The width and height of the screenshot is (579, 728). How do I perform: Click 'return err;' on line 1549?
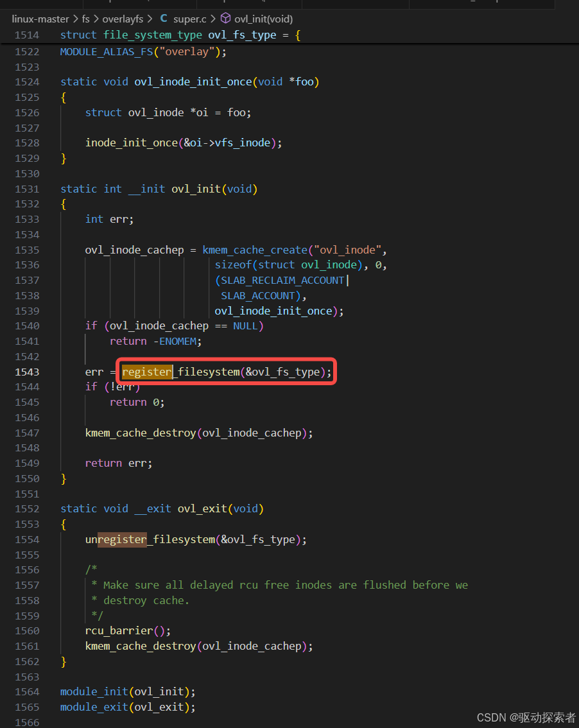click(x=118, y=463)
